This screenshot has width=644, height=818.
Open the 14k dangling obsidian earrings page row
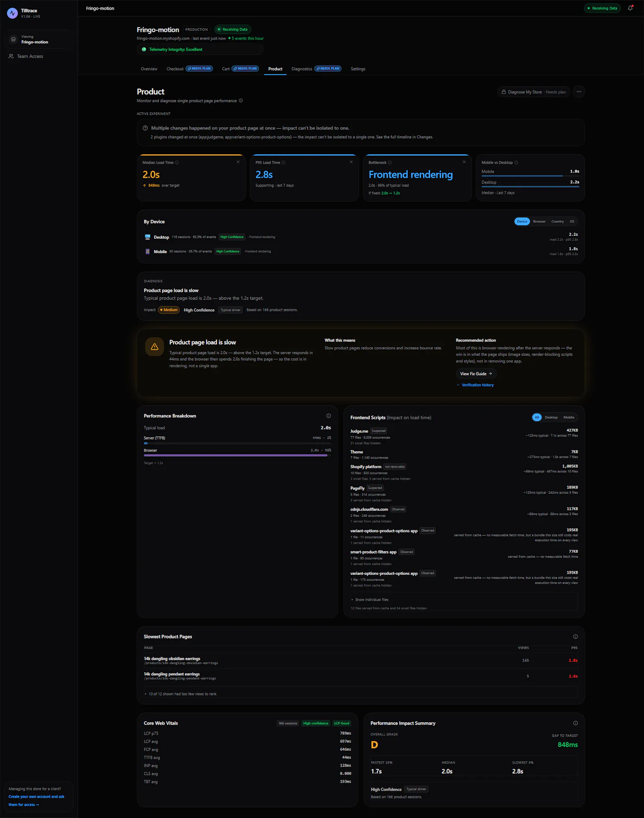click(361, 661)
